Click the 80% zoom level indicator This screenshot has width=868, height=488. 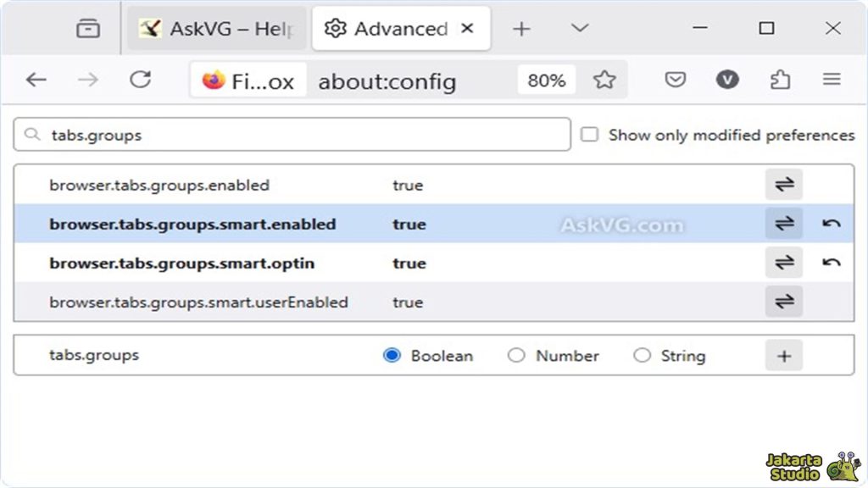(x=547, y=79)
